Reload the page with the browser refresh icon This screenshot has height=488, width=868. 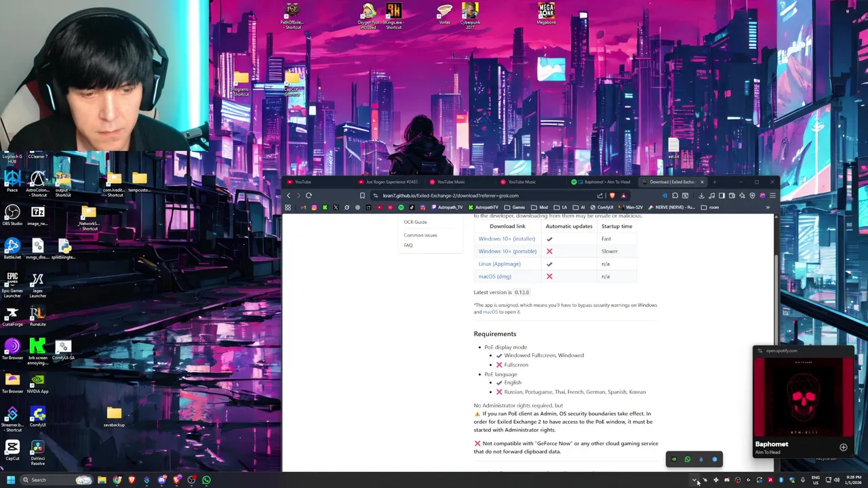coord(309,195)
